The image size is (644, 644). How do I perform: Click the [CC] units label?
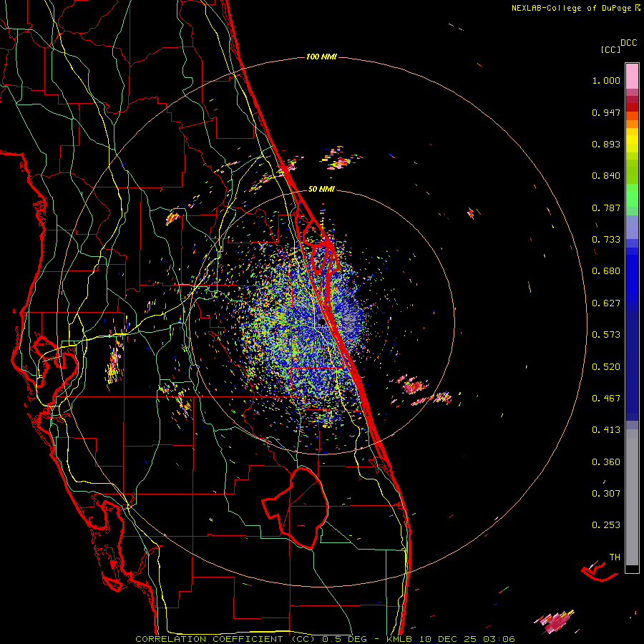click(x=610, y=49)
